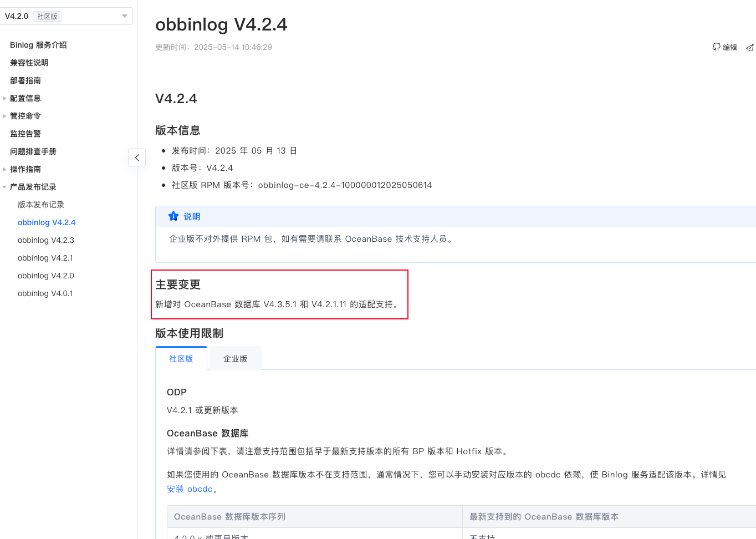Expand the 操作指南 section arrow

[x=4, y=169]
